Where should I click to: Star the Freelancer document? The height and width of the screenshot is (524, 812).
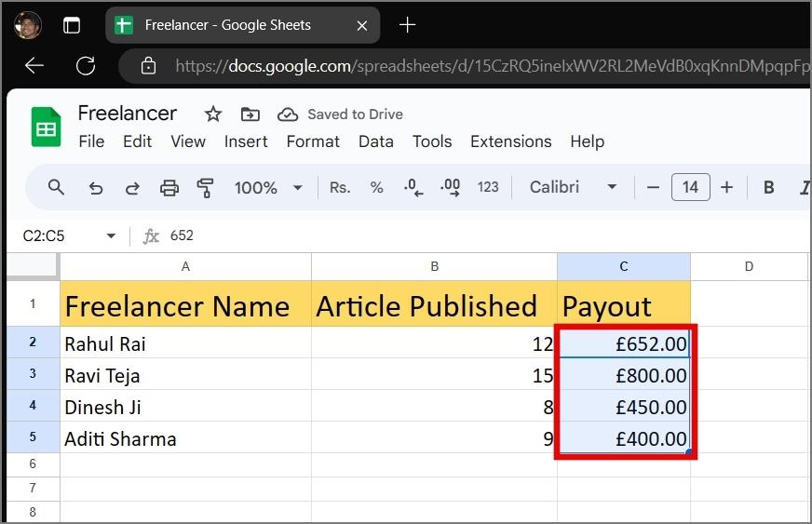(x=213, y=114)
